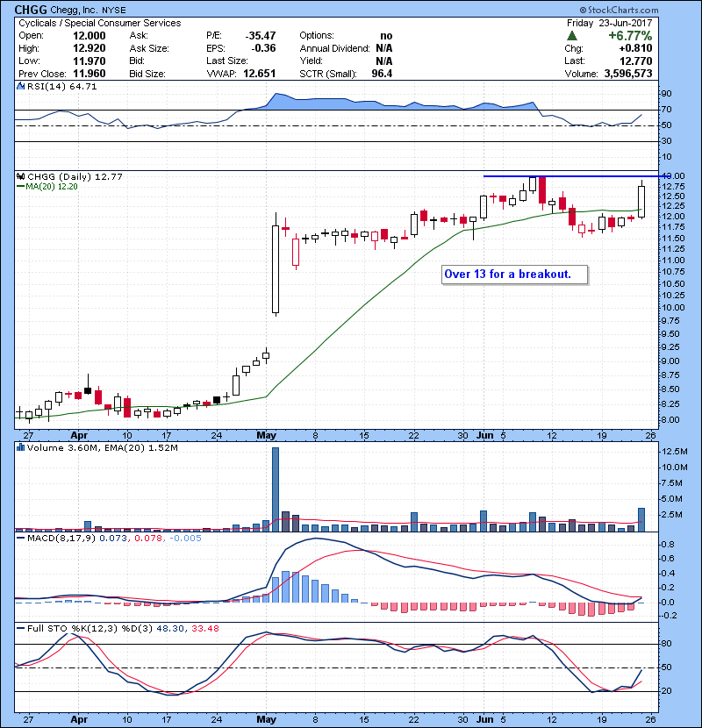This screenshot has height=728, width=702.
Task: Click the +6.77% percent change
Action: tap(630, 36)
